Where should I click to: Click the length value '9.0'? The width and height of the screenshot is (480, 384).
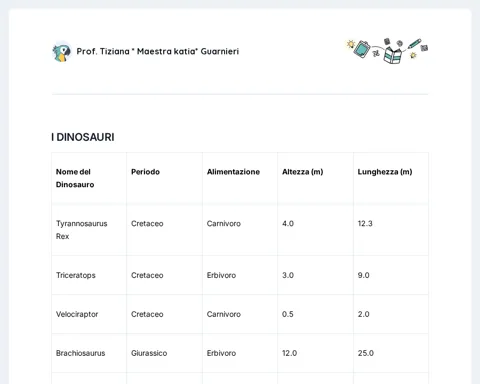[x=364, y=275]
